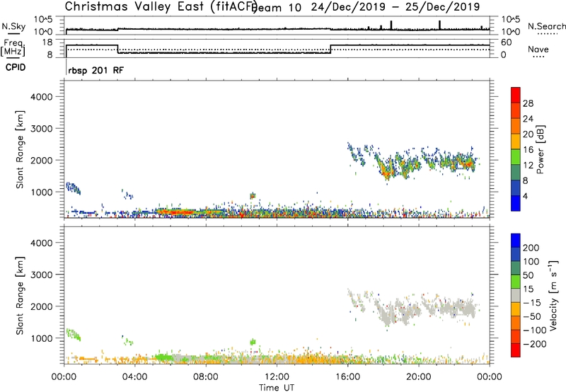
Task: Click the blue echo cluster near 00:30 in the power panel
Action: pyautogui.click(x=74, y=188)
